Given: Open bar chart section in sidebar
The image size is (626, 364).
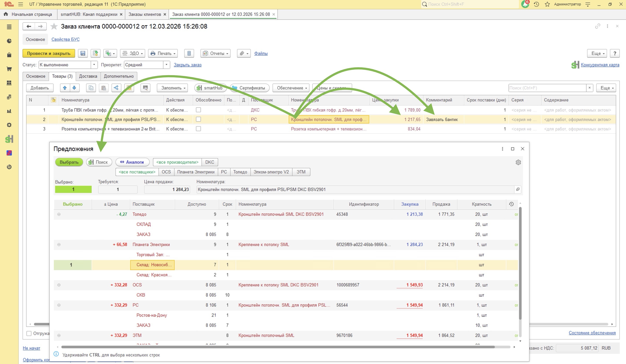Looking at the screenshot, I should tap(9, 111).
